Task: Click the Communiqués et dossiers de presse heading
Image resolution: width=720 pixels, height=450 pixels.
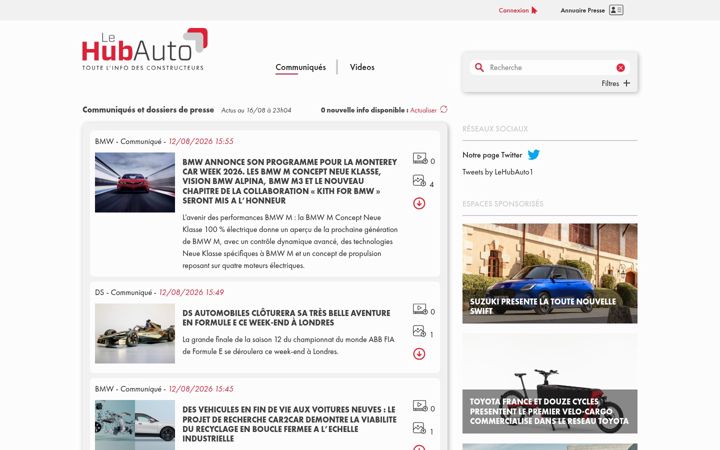Action: [x=148, y=110]
